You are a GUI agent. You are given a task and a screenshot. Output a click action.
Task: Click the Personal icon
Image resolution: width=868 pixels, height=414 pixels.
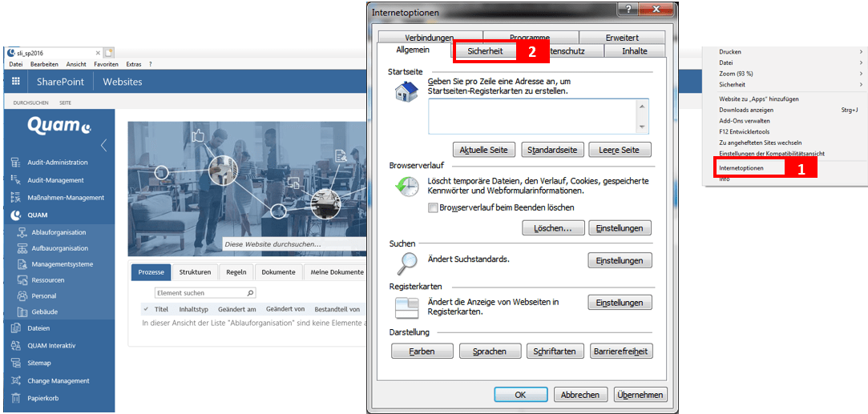(x=22, y=295)
